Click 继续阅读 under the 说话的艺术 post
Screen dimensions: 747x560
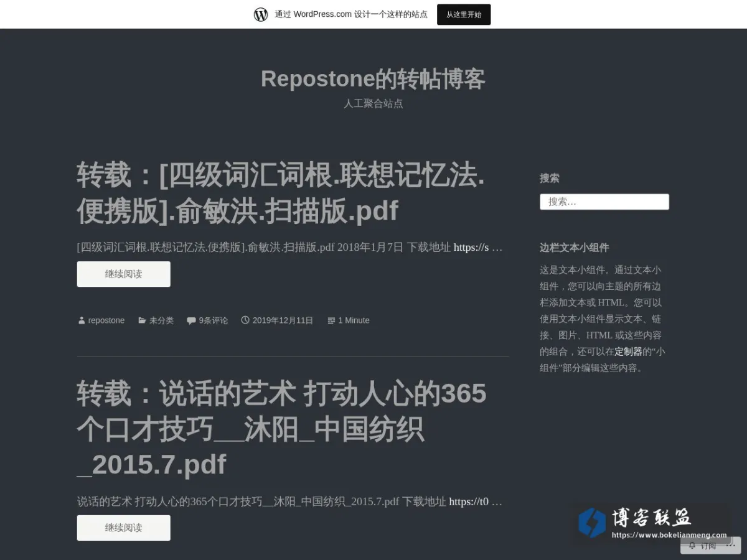coord(123,528)
